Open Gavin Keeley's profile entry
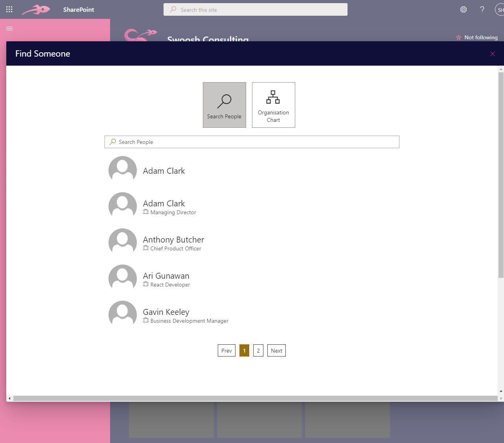Screen dimensions: 504x443 (x=166, y=312)
